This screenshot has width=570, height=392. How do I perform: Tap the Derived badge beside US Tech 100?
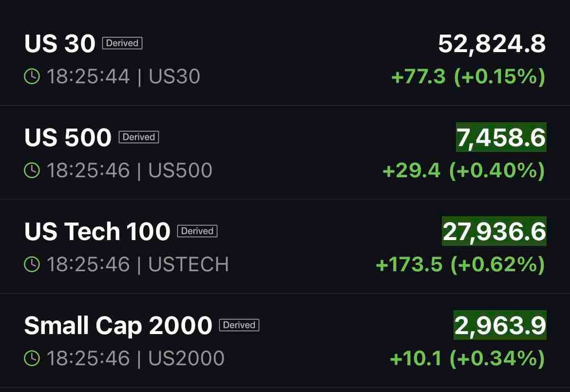(x=197, y=231)
